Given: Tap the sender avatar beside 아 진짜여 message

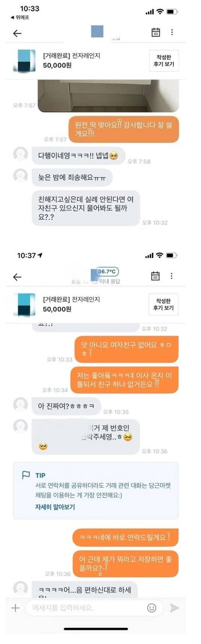Looking at the screenshot, I should 20,404.
